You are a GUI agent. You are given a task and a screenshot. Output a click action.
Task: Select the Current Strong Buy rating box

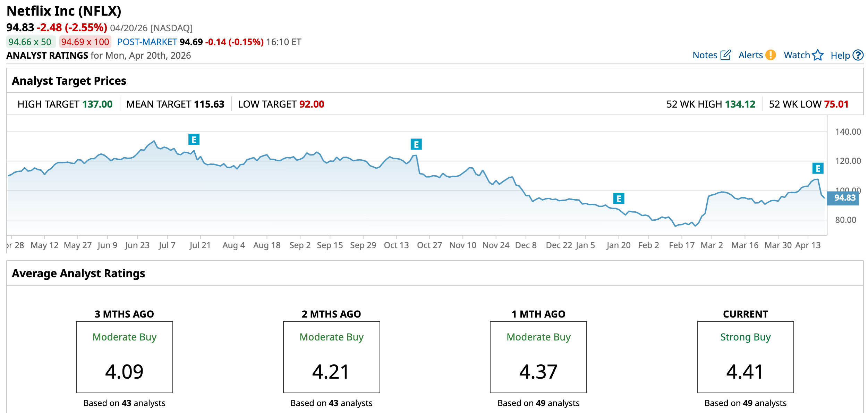point(745,357)
